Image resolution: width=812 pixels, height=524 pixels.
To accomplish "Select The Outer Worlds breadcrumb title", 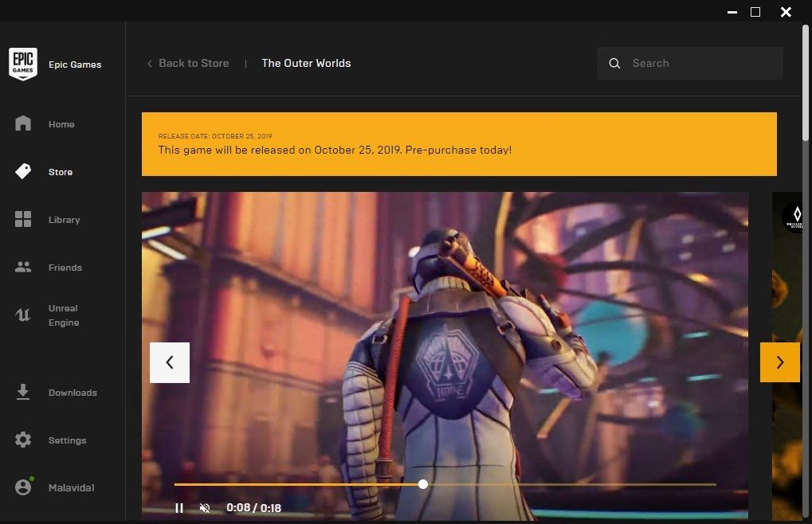I will [306, 64].
